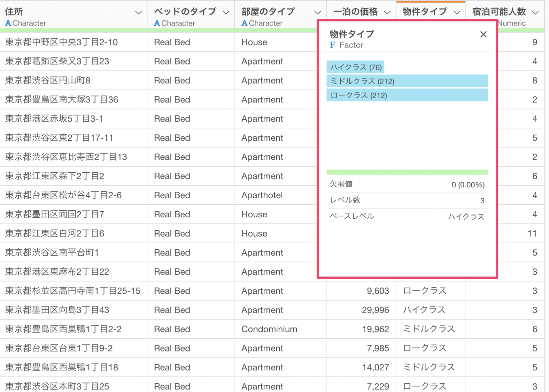
Task: Click the Factor type icon in the popup
Action: (x=333, y=45)
